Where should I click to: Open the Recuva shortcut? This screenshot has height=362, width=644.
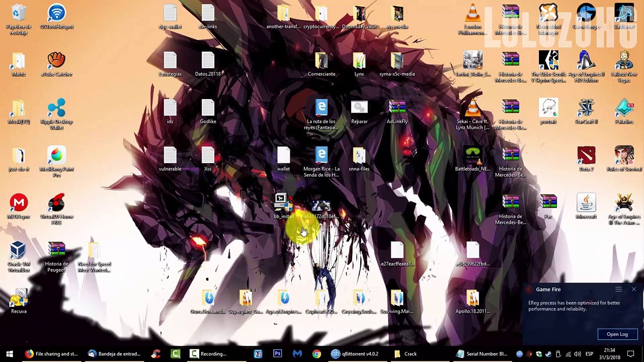click(x=19, y=302)
